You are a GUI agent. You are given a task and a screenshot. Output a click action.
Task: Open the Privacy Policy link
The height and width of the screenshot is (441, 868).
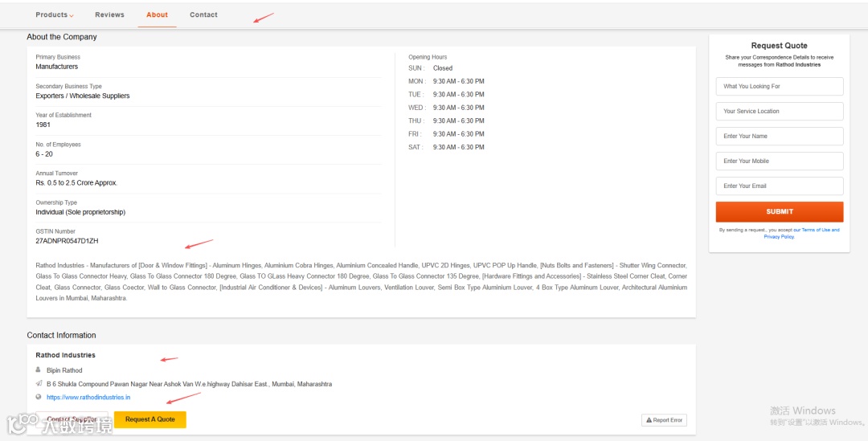tap(779, 237)
